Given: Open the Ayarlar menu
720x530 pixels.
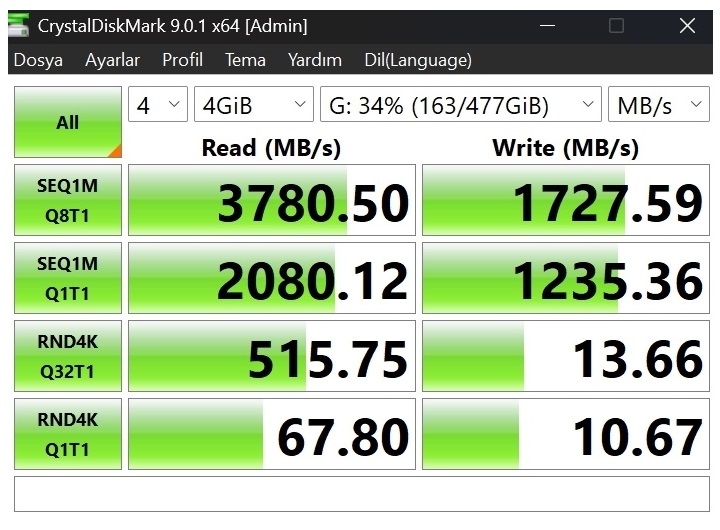Looking at the screenshot, I should (x=112, y=60).
